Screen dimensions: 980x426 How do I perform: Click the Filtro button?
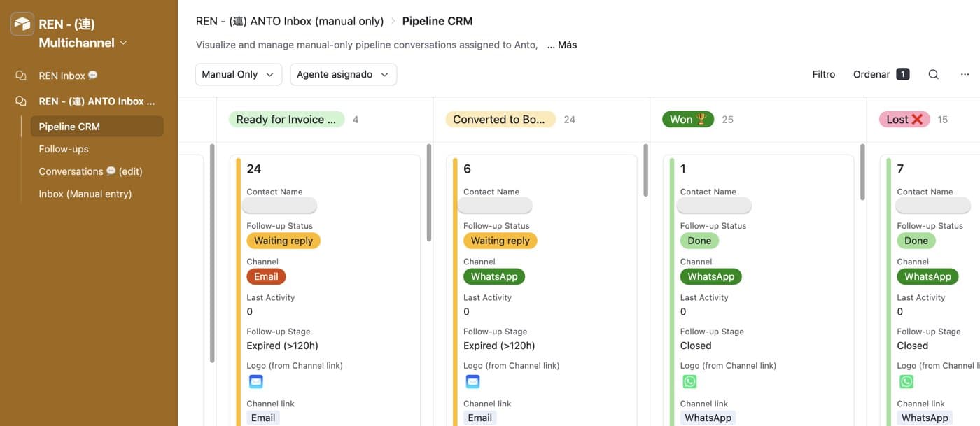coord(824,74)
